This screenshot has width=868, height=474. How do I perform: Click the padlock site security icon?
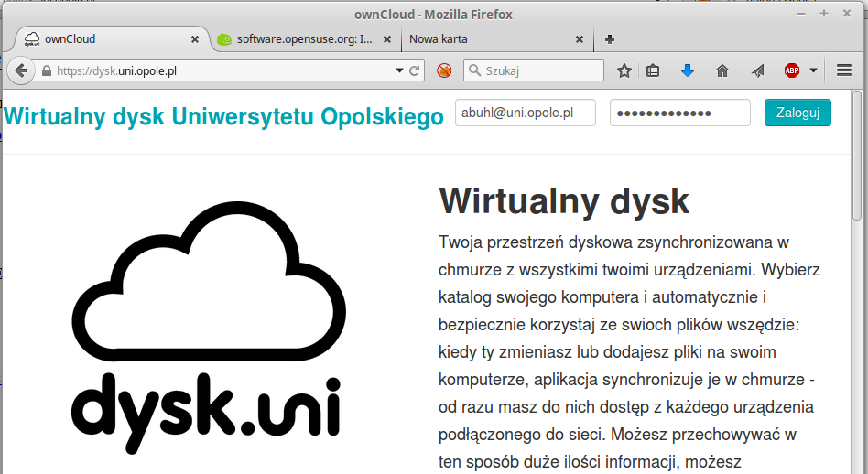[47, 70]
